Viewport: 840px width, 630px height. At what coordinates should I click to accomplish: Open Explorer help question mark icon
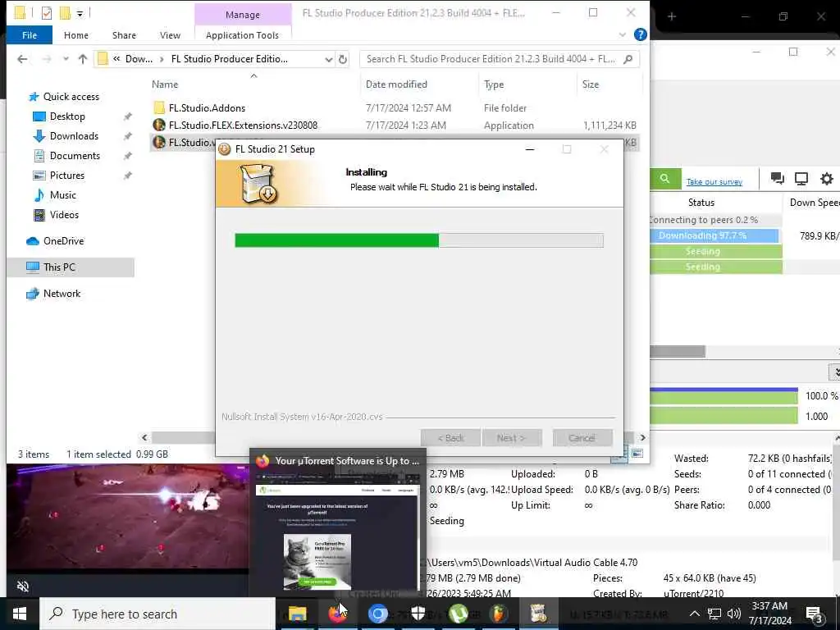pos(640,34)
